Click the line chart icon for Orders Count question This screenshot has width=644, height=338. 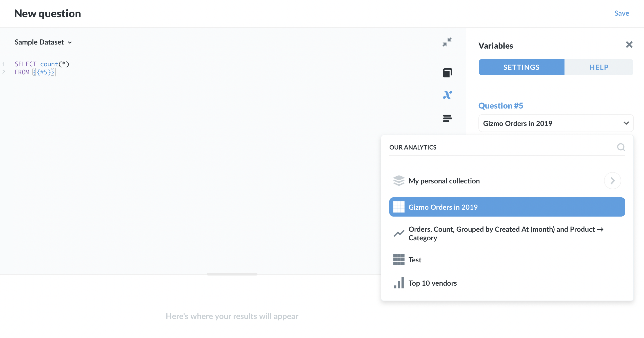pyautogui.click(x=399, y=233)
